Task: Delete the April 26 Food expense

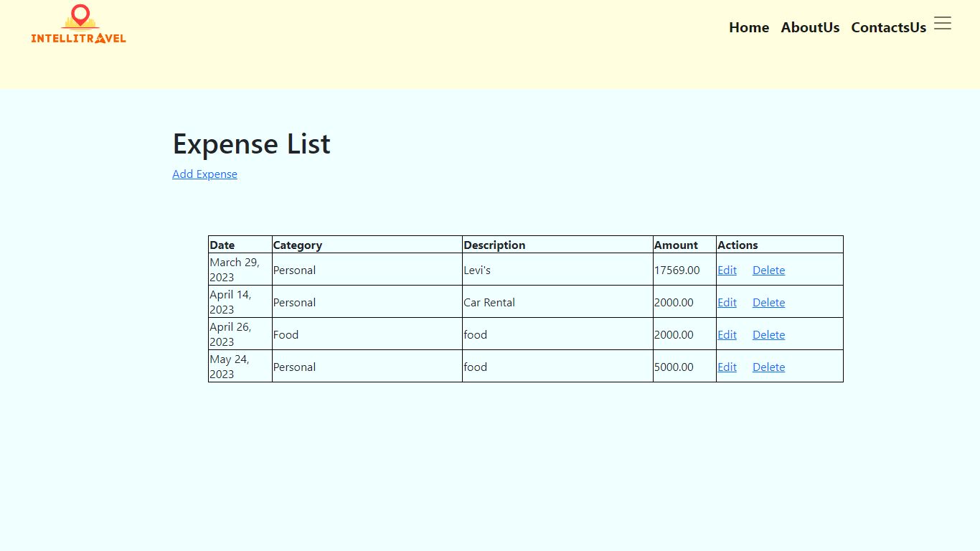Action: (x=768, y=335)
